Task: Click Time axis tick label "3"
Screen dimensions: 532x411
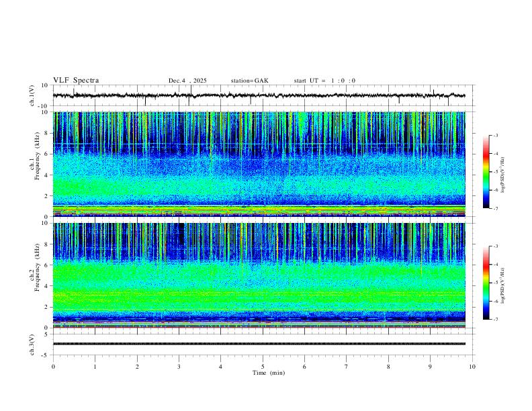Action: click(179, 367)
